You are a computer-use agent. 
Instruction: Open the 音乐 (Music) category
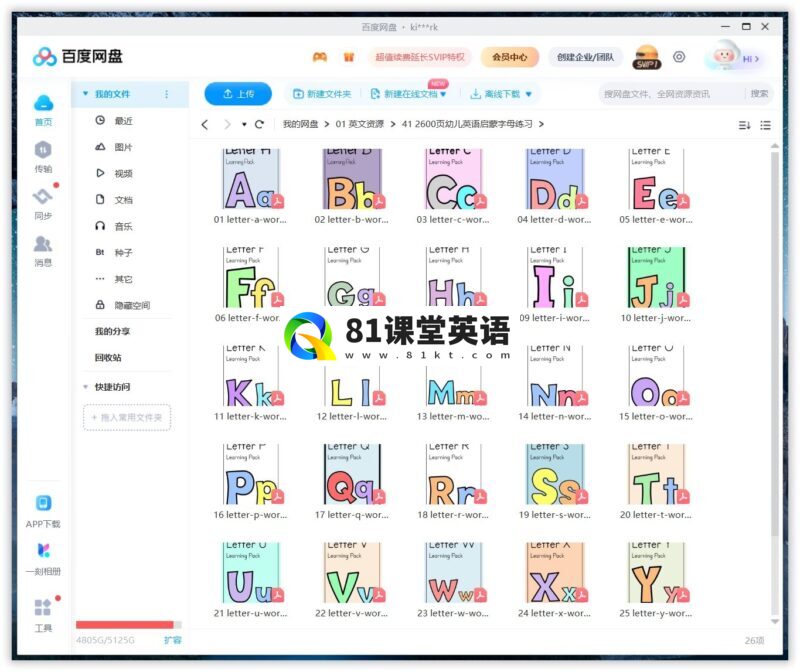tap(122, 226)
